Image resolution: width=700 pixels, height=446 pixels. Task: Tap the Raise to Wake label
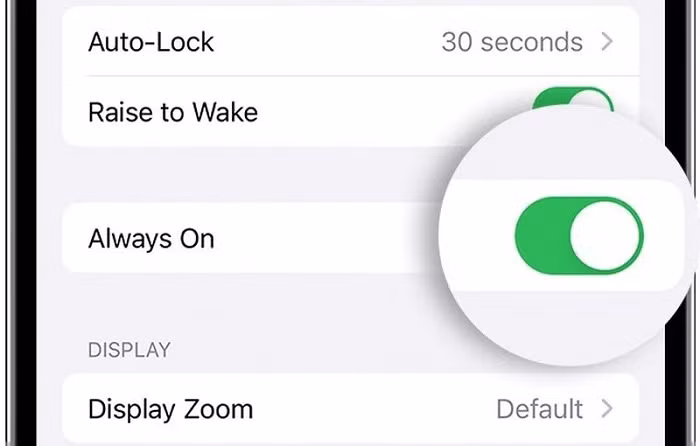173,111
